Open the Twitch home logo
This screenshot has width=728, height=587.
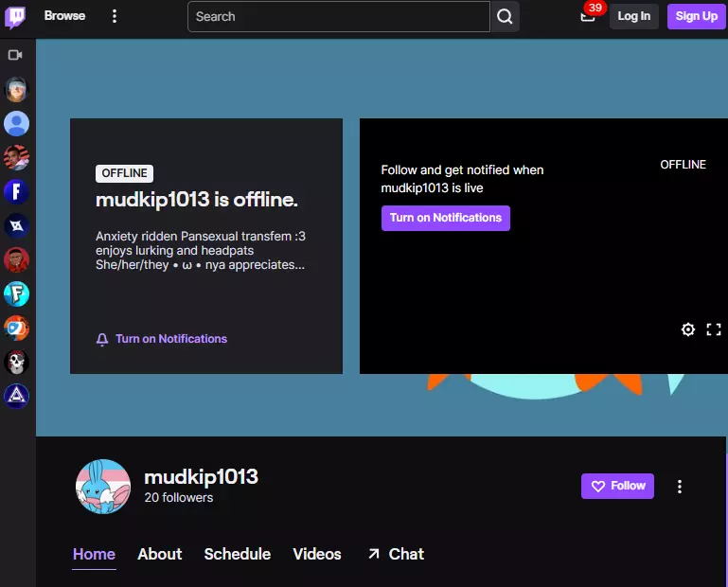(15, 17)
